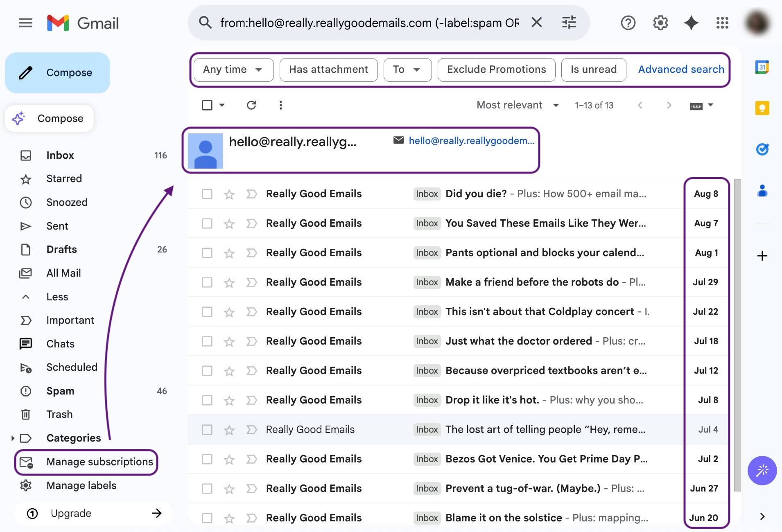Collapse the 'Less' sidebar section
This screenshot has width=782, height=532.
[57, 297]
